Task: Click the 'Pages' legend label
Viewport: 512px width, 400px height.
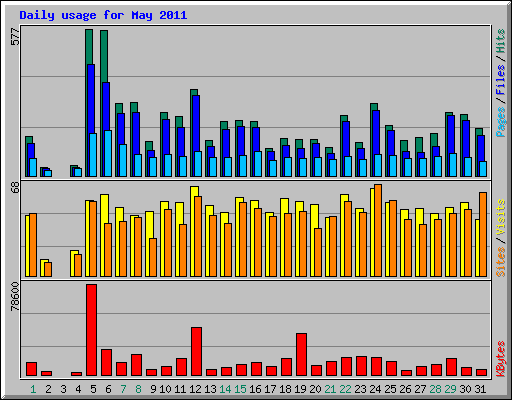Action: 500,122
